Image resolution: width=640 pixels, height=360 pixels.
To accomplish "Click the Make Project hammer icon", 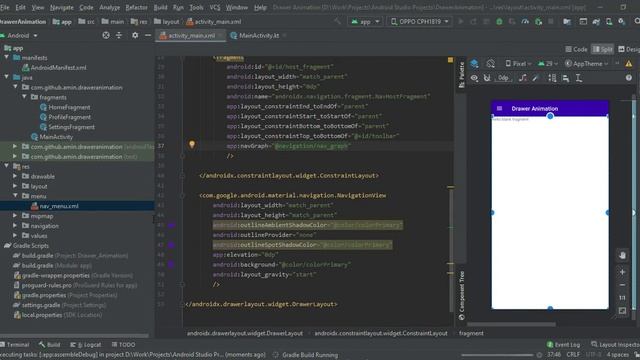I will point(337,21).
